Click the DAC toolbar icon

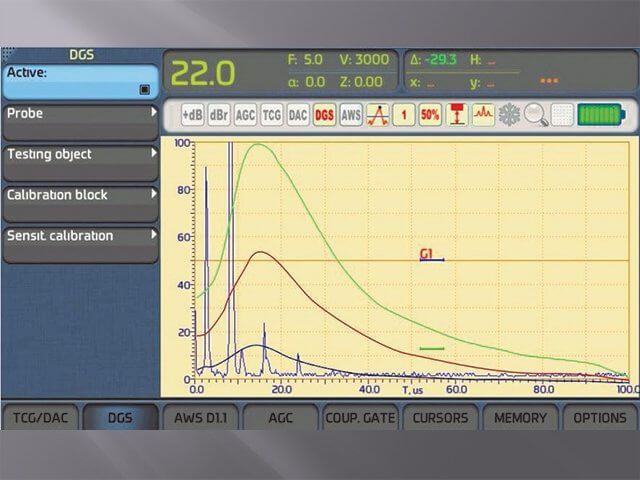[298, 115]
